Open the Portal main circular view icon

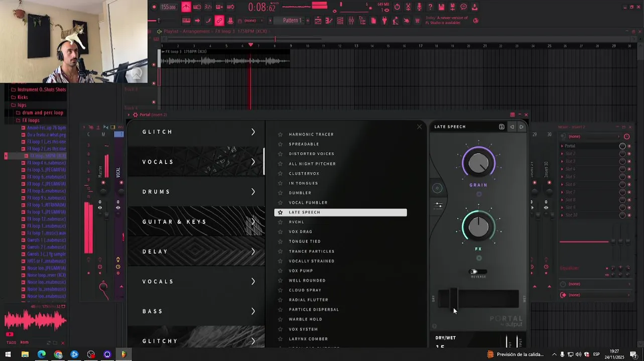437,188
